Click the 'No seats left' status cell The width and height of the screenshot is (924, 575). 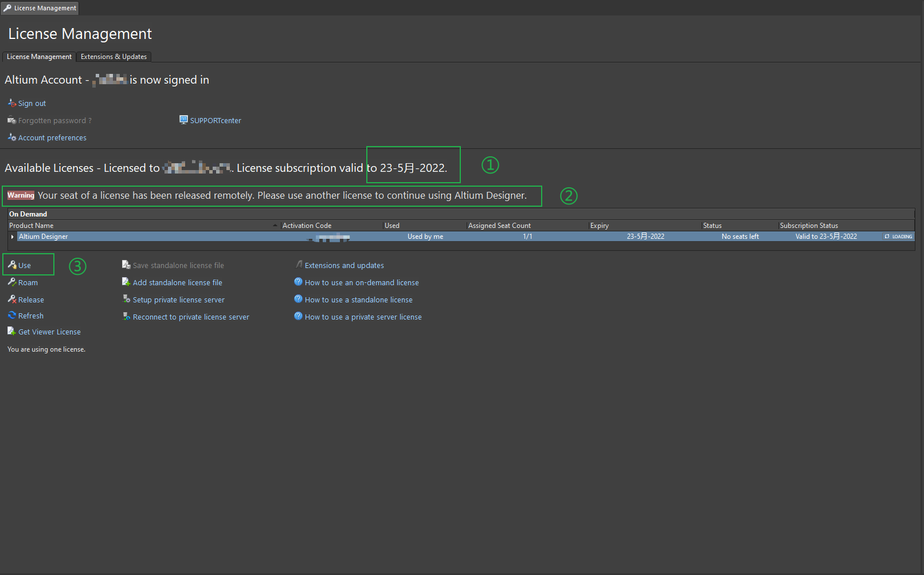[740, 237]
